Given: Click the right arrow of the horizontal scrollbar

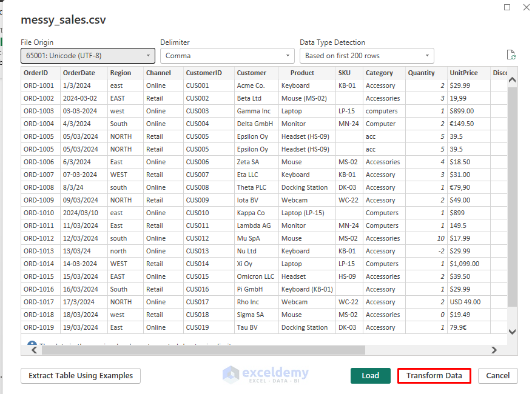Looking at the screenshot, I should (494, 350).
